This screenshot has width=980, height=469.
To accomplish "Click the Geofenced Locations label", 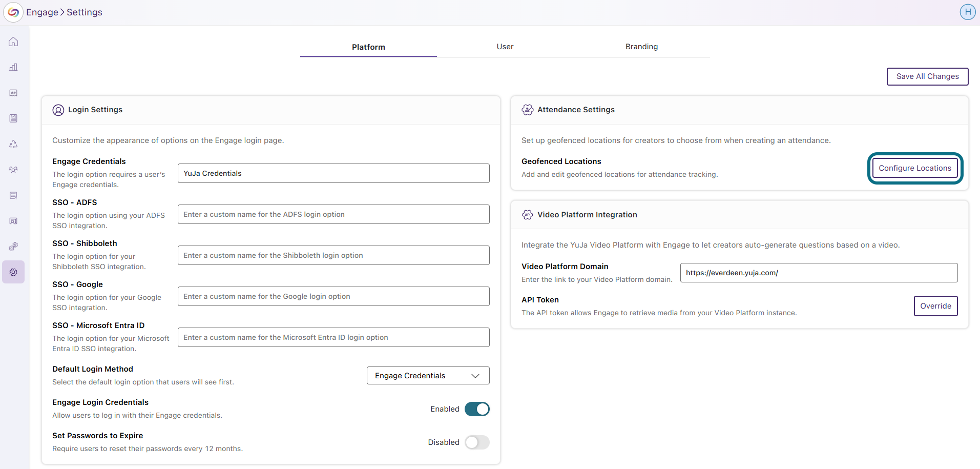I will pos(561,161).
